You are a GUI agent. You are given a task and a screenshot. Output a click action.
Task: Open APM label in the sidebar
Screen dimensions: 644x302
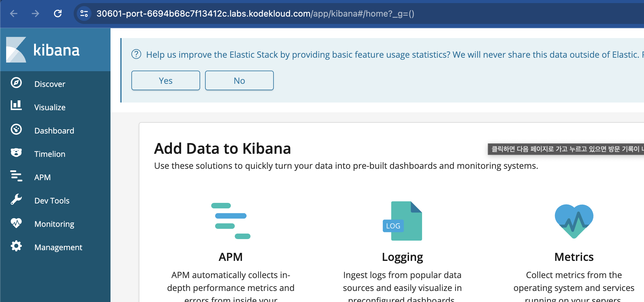pos(42,177)
